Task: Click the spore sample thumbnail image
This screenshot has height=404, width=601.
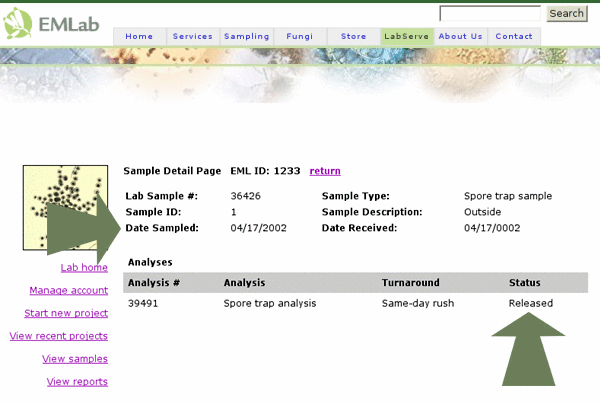Action: pos(65,208)
